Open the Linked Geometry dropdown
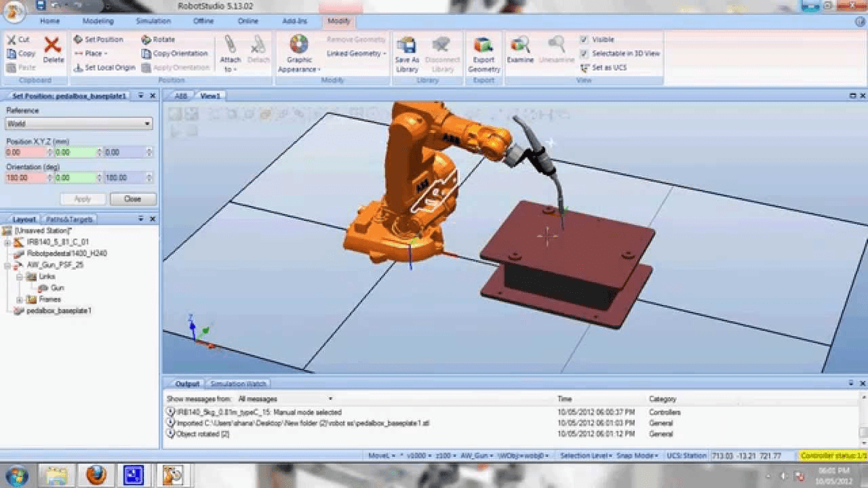868x488 pixels. [x=356, y=53]
